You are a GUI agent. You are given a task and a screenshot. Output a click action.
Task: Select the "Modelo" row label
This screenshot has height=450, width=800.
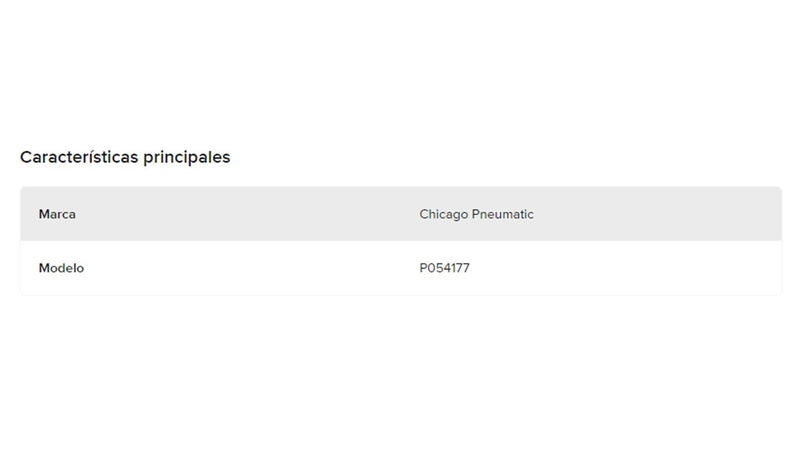(x=61, y=268)
